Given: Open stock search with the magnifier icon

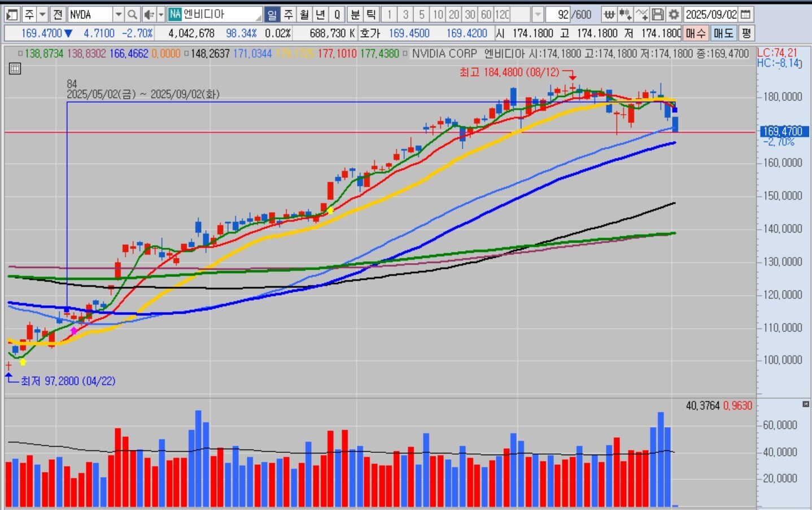Looking at the screenshot, I should (132, 14).
